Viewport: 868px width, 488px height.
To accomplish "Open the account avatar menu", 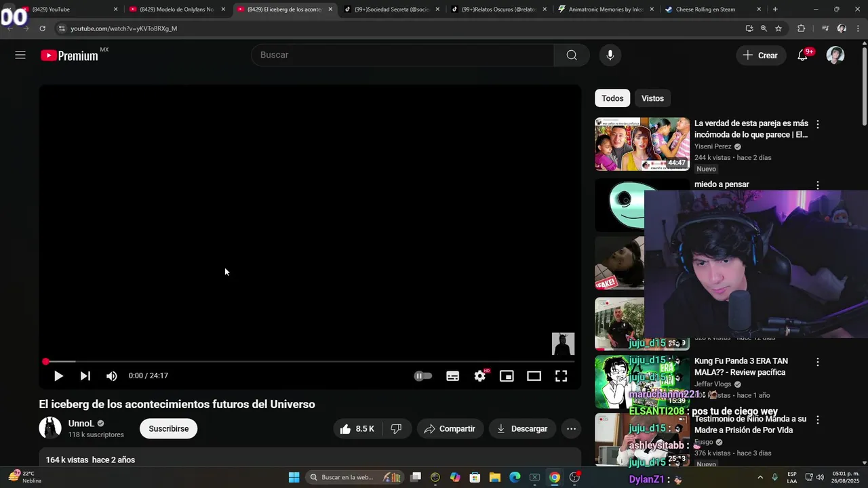I will [x=835, y=56].
